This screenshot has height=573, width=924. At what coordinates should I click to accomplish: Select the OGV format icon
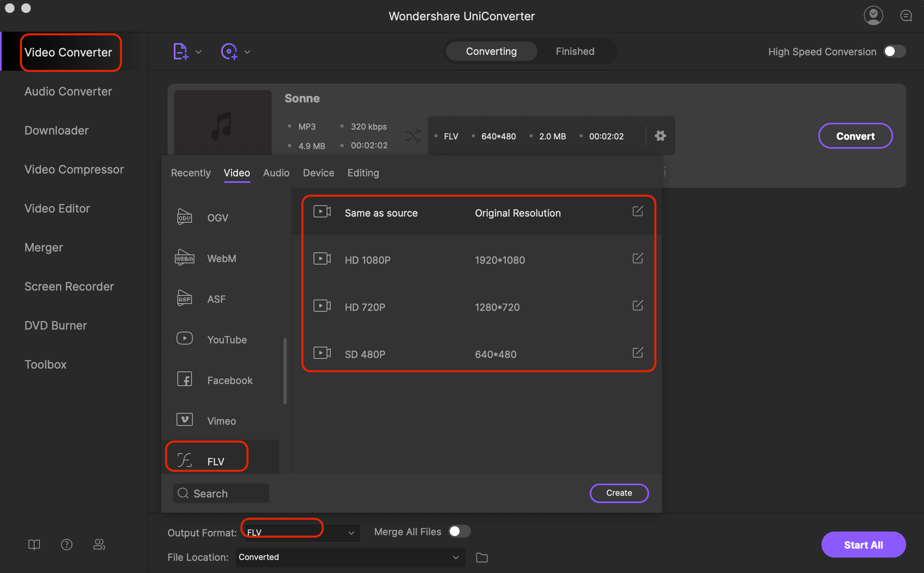click(x=184, y=217)
